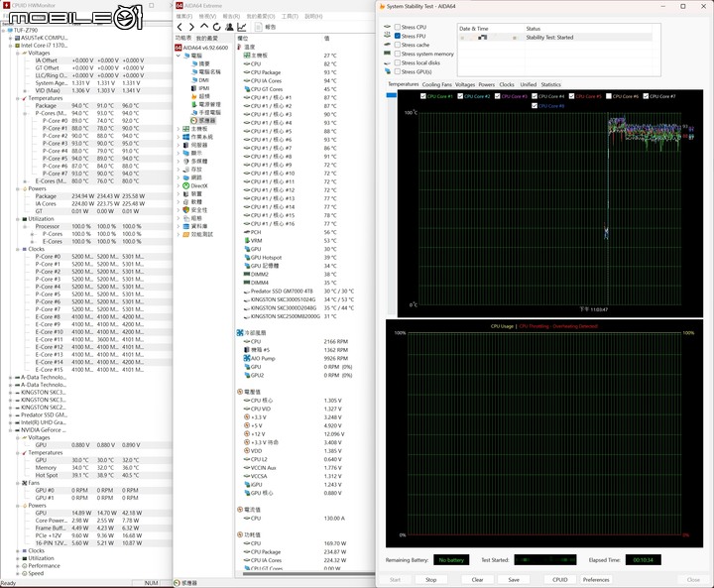Switch to the Powers tab in Stability Test

(x=486, y=84)
